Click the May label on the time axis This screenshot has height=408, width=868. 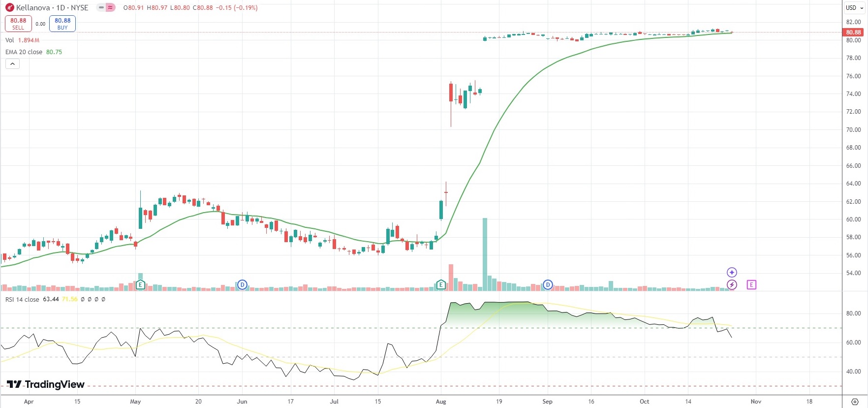point(135,402)
